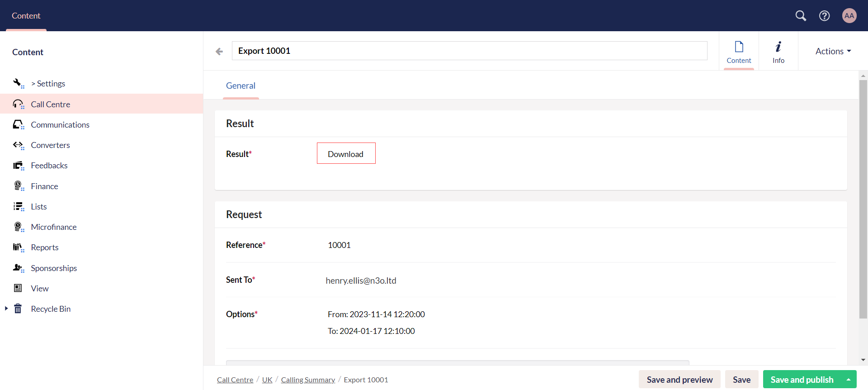Click the Converters arrows icon
The width and height of the screenshot is (868, 390).
[18, 145]
